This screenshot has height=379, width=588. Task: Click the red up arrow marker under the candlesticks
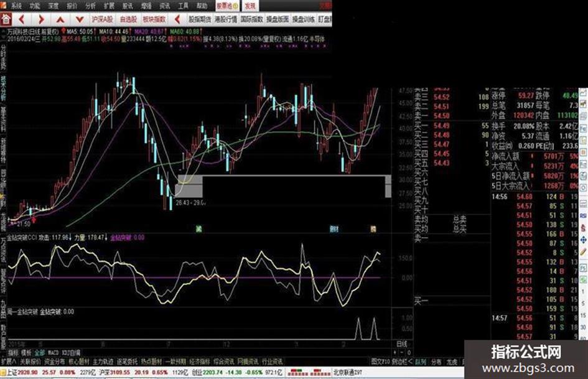pos(34,219)
